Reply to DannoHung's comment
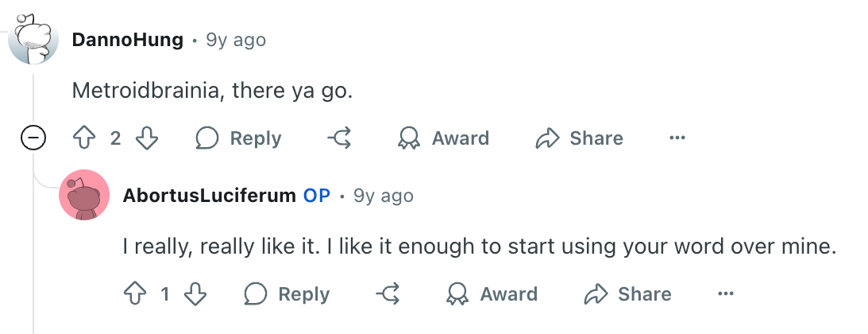 tap(238, 138)
